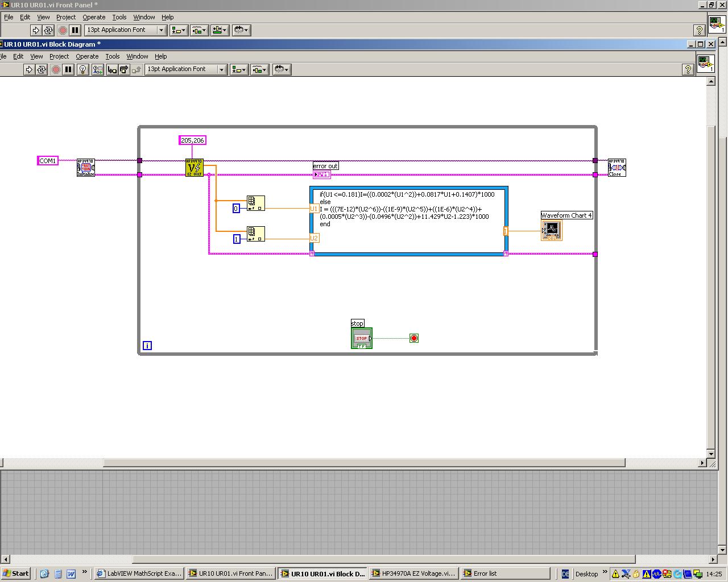Screen dimensions: 728x582
Task: Click VI icon in Front Panel corner
Action: click(717, 23)
